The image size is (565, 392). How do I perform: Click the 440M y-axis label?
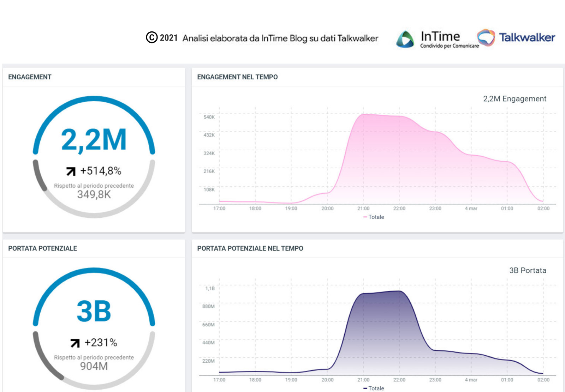point(208,343)
